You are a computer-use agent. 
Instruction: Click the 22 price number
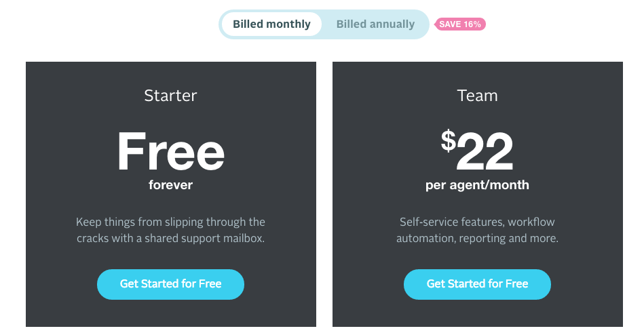485,153
